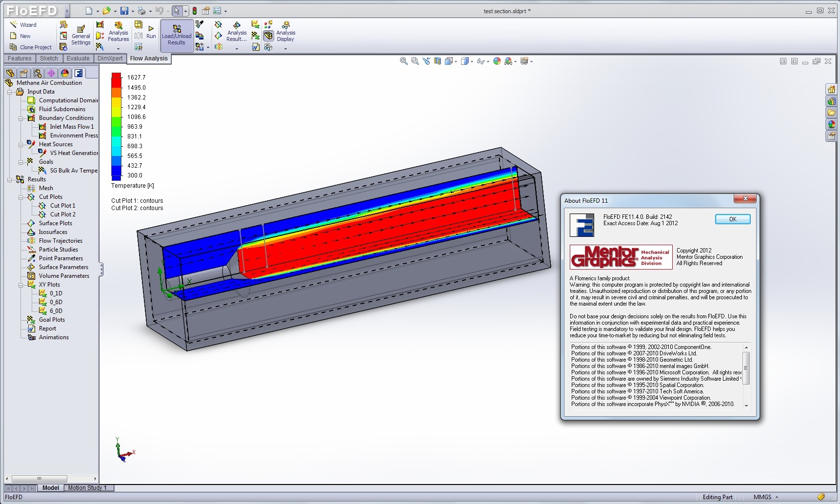
Task: Collapse the Goals tree node
Action: coord(20,162)
